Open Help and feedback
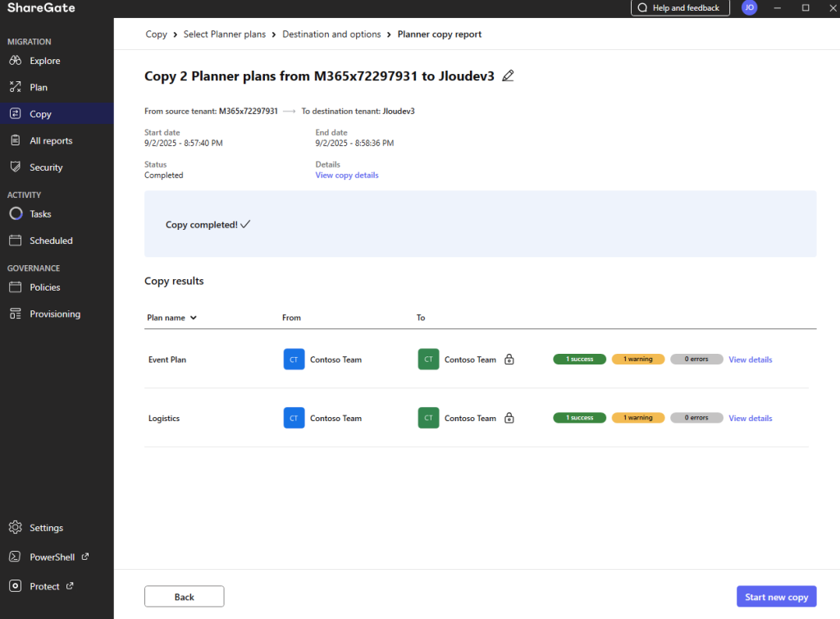The height and width of the screenshot is (619, 840). pyautogui.click(x=680, y=7)
